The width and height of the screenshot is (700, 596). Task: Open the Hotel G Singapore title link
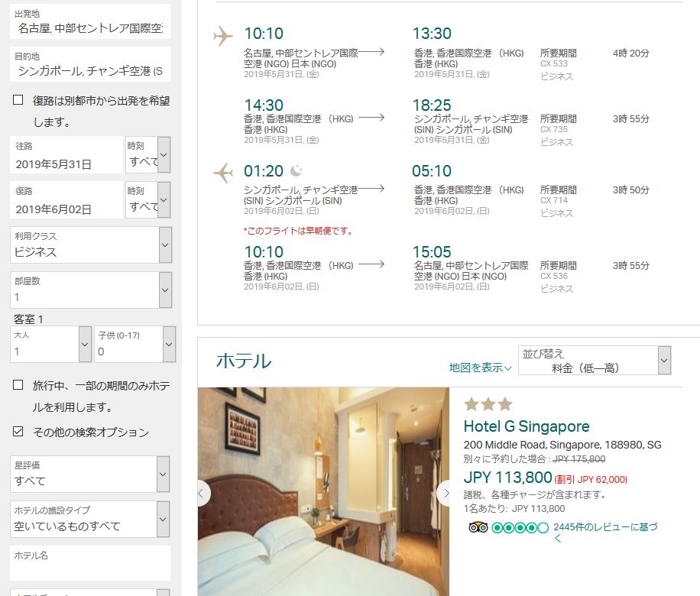coord(527,426)
